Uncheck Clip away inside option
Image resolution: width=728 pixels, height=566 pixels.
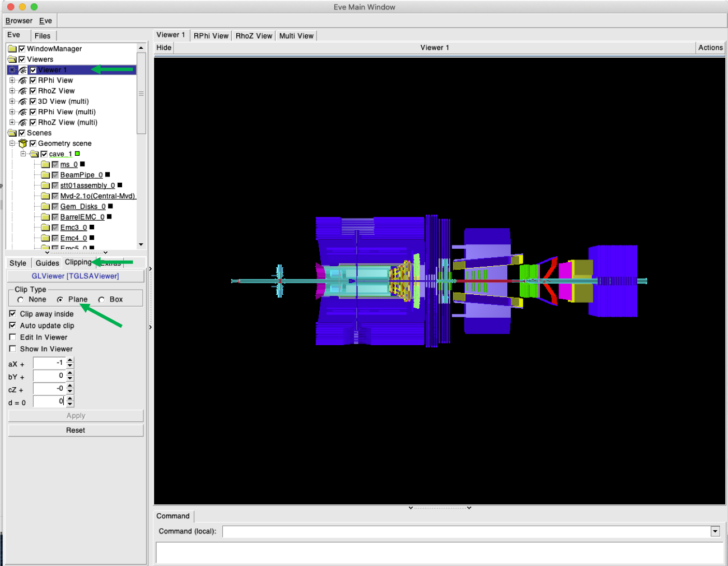coord(12,314)
